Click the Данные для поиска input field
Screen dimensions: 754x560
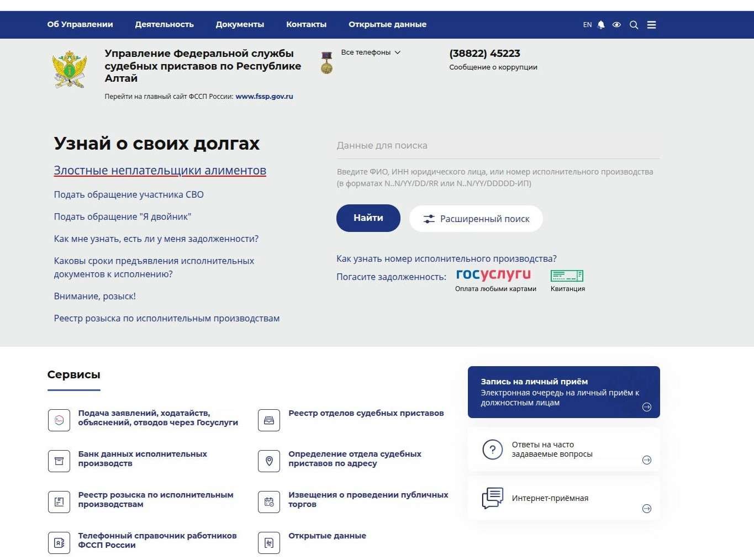pos(497,146)
